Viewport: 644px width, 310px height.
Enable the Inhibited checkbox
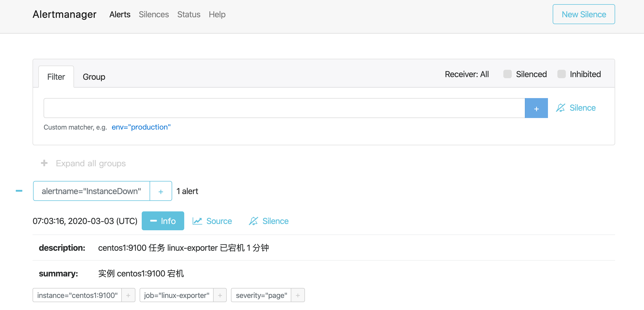561,74
